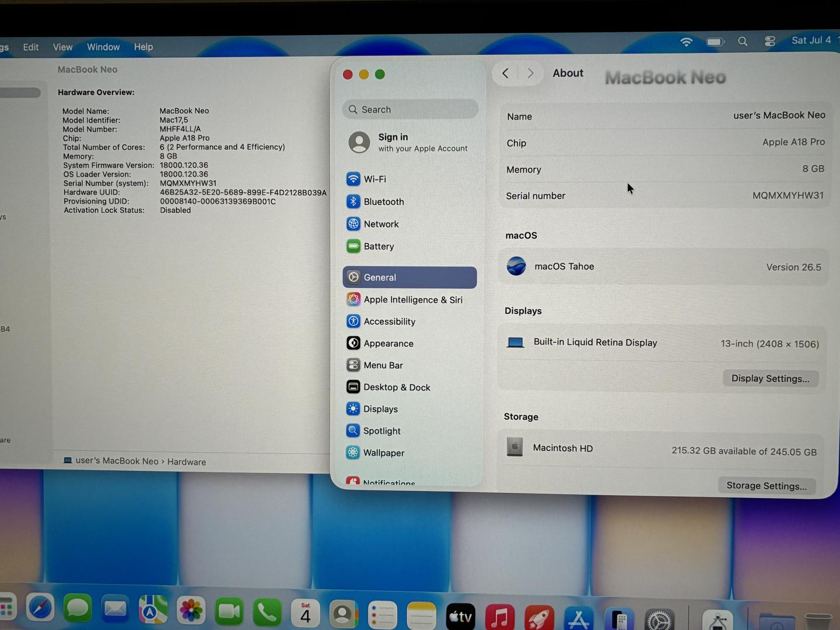The height and width of the screenshot is (630, 840).
Task: Click the Search field in System Settings
Action: click(x=410, y=110)
